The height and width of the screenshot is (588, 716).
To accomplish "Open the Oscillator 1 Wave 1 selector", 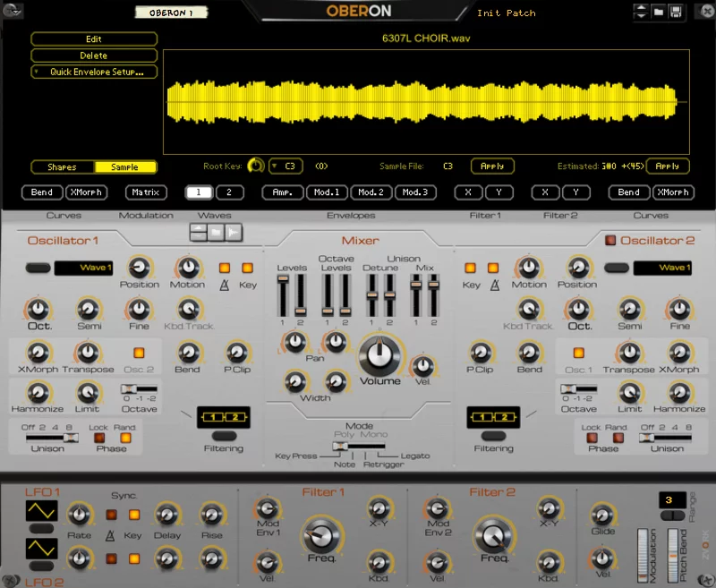I will coord(83,268).
